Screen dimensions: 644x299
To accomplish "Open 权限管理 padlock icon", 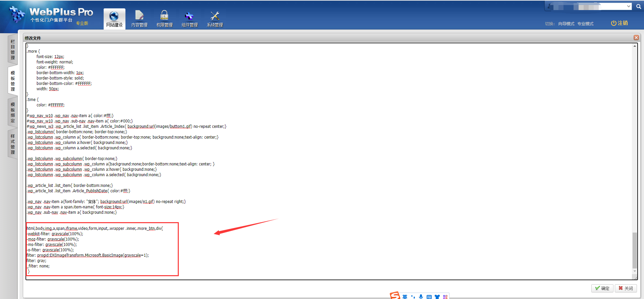I will (164, 15).
